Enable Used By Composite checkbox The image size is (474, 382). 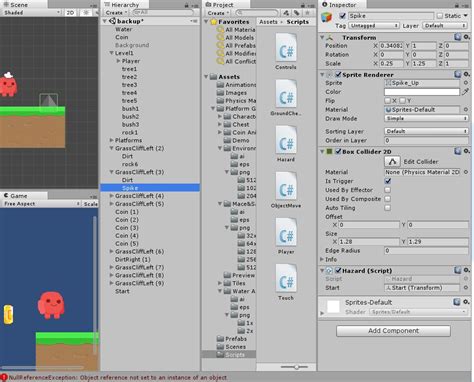point(388,199)
